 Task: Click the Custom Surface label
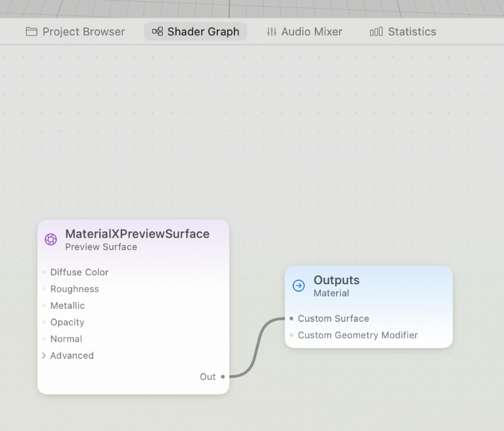click(333, 318)
